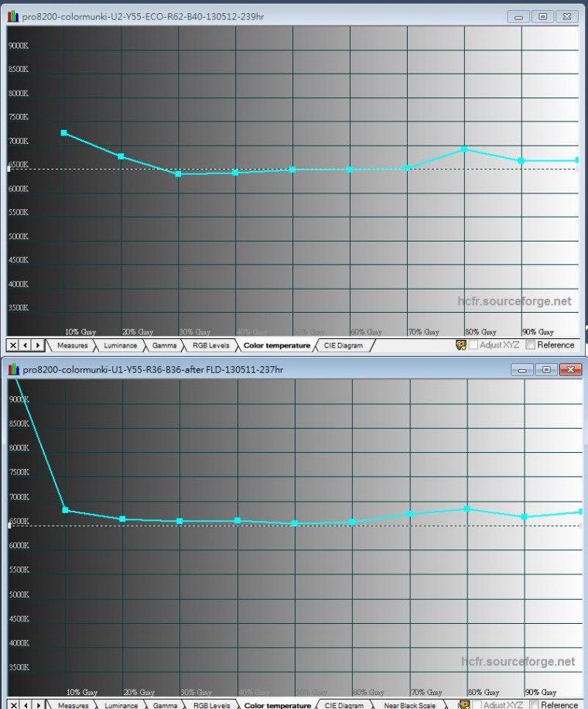588x709 pixels.
Task: Click the HCFR app icon in the bottom window title bar
Action: (14, 369)
